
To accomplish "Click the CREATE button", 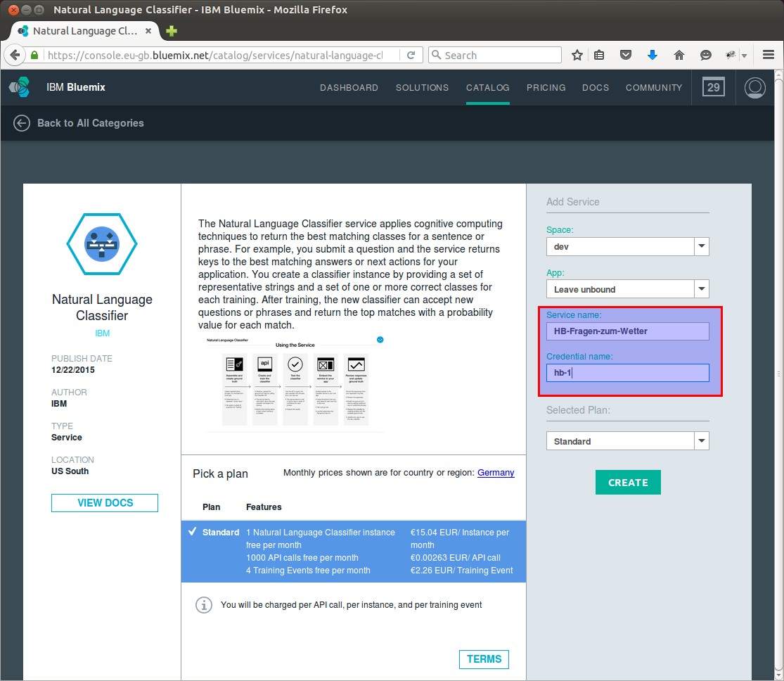I will coord(627,483).
